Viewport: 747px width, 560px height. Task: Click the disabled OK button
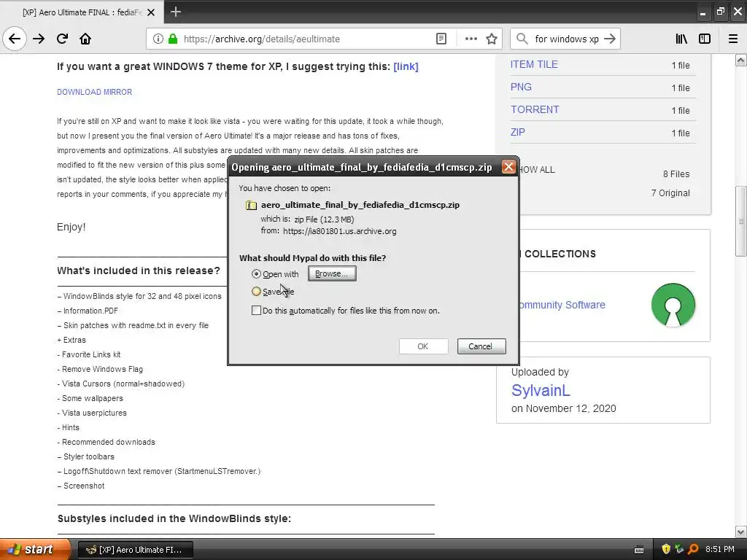[423, 346]
